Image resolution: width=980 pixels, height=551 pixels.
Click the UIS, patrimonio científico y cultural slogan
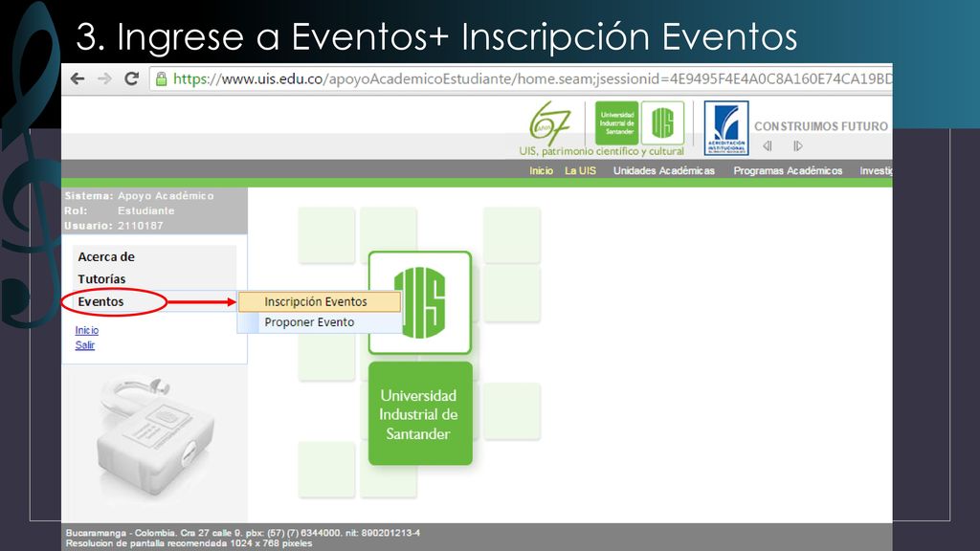601,151
